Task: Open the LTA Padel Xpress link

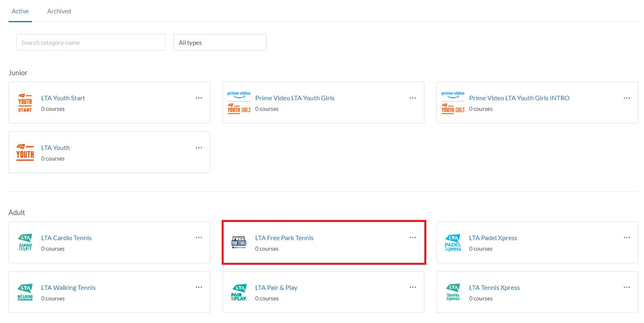Action: 493,238
